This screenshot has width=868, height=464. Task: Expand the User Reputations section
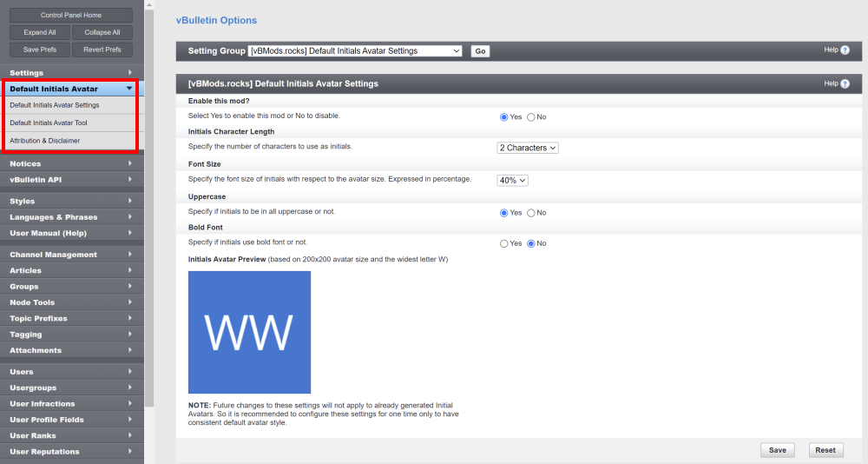pyautogui.click(x=71, y=452)
